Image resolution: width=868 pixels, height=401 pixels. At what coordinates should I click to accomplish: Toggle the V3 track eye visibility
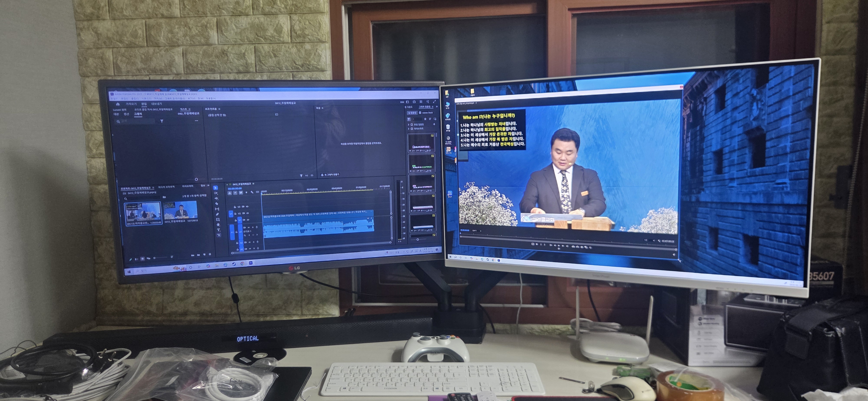247,207
